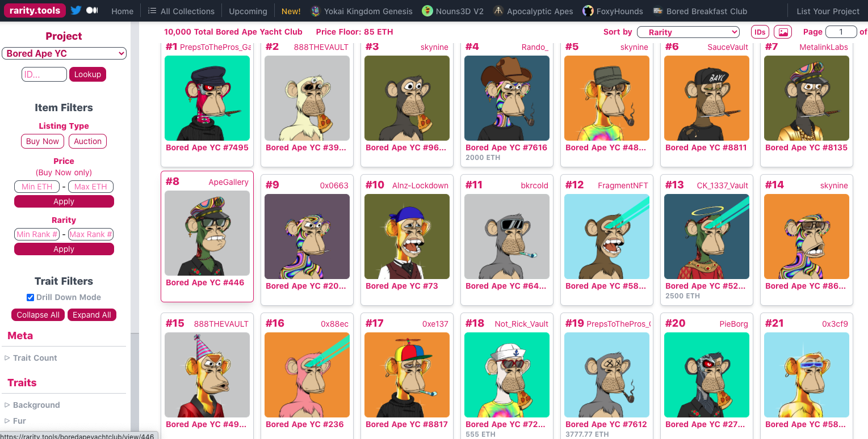Open the Bored Ape YC #8135 thumbnail

coord(807,98)
